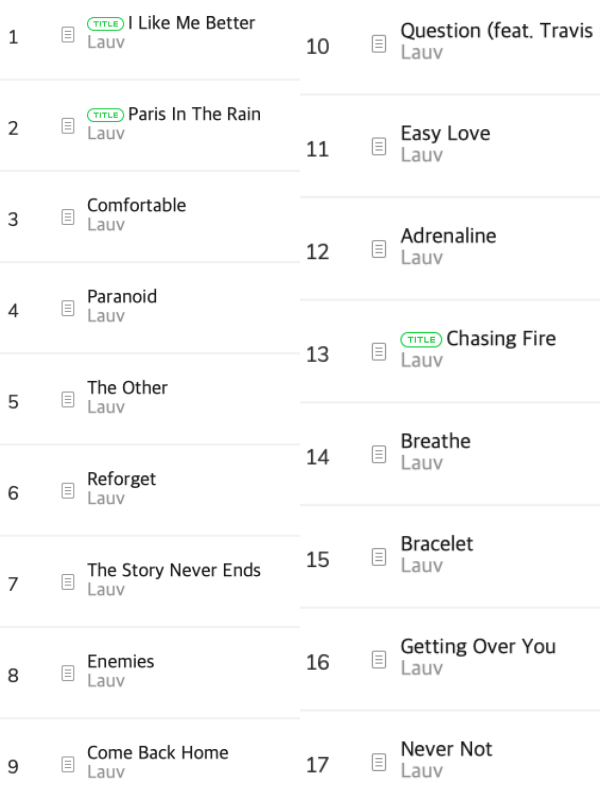Viewport: 600px width, 800px height.
Task: Open the song The Story Never Ends
Action: [173, 570]
